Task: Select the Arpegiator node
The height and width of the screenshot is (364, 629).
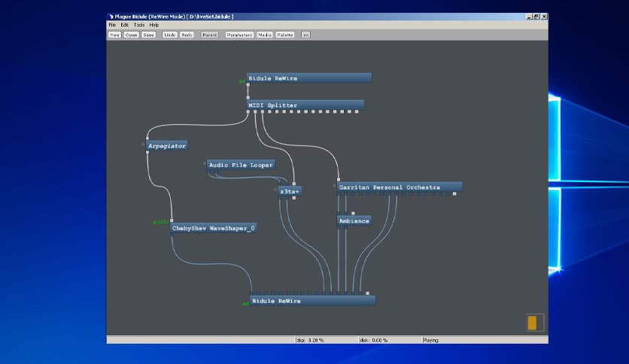Action: coord(166,145)
